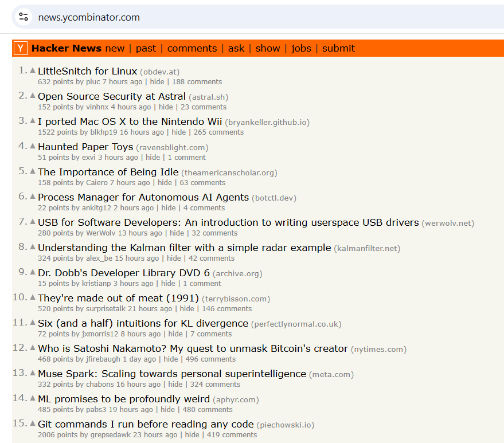Hide the Process Manager AI Agents story

169,208
